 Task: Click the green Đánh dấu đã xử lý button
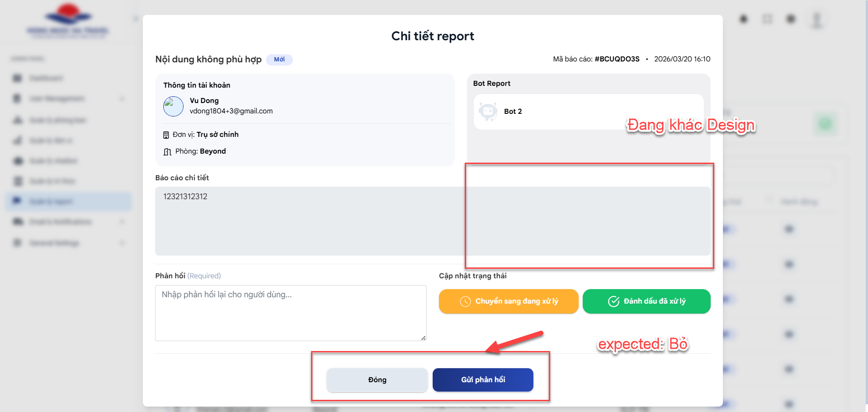pyautogui.click(x=646, y=301)
